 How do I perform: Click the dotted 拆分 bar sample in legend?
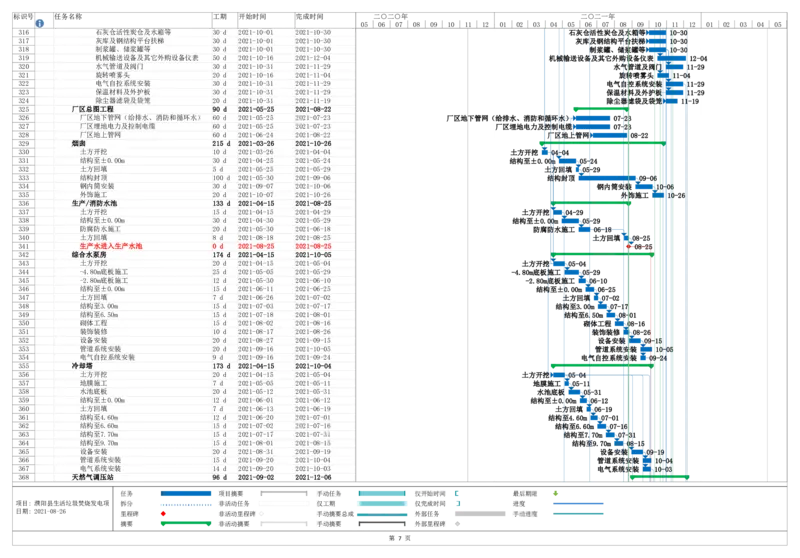coord(185,503)
